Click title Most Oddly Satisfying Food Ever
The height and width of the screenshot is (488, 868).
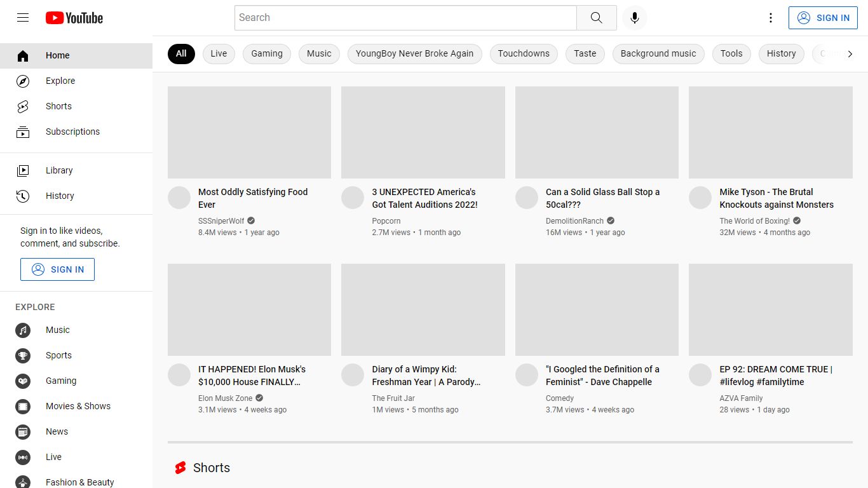(253, 198)
